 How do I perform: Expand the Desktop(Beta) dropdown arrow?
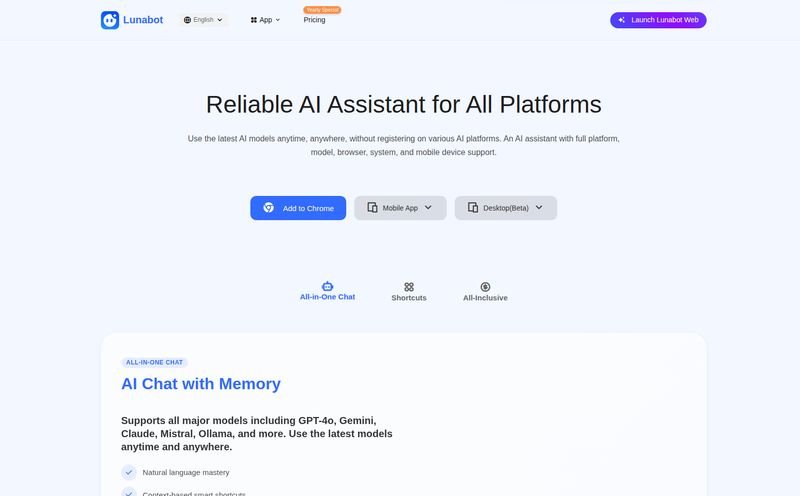(539, 208)
